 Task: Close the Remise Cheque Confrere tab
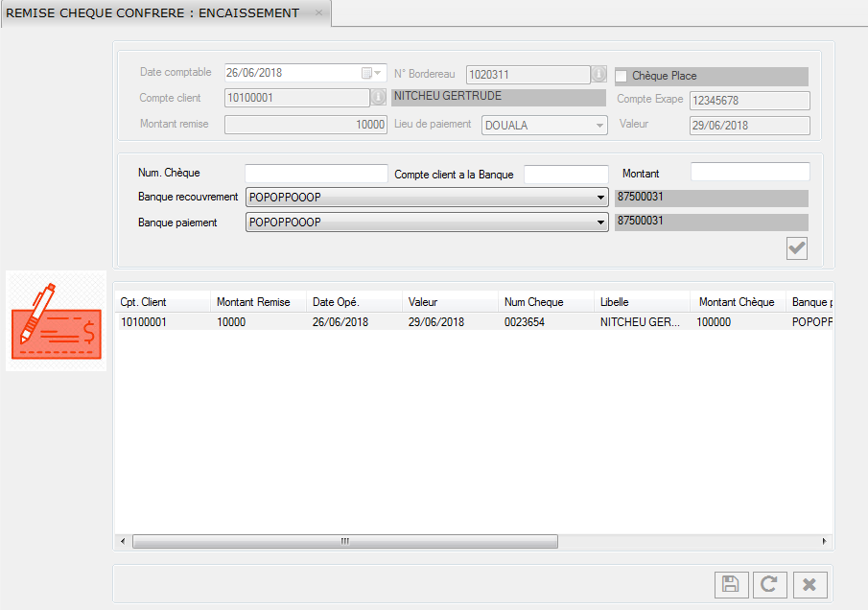pyautogui.click(x=319, y=13)
